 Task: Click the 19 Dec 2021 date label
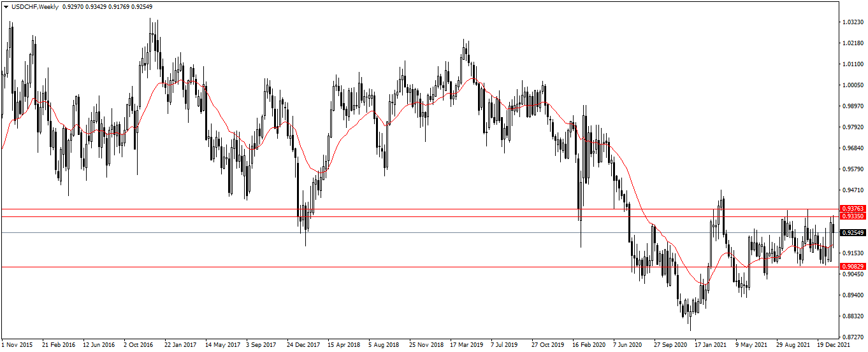pos(833,344)
